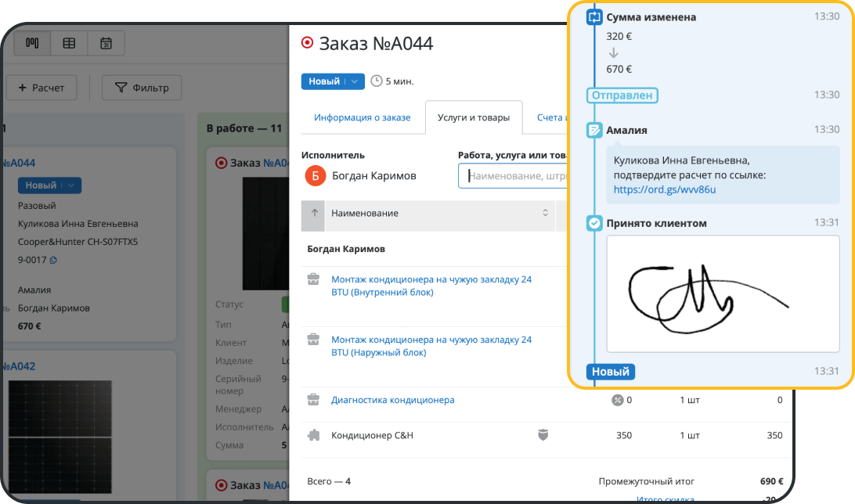
Task: Switch to kanban board view icon
Action: click(32, 44)
